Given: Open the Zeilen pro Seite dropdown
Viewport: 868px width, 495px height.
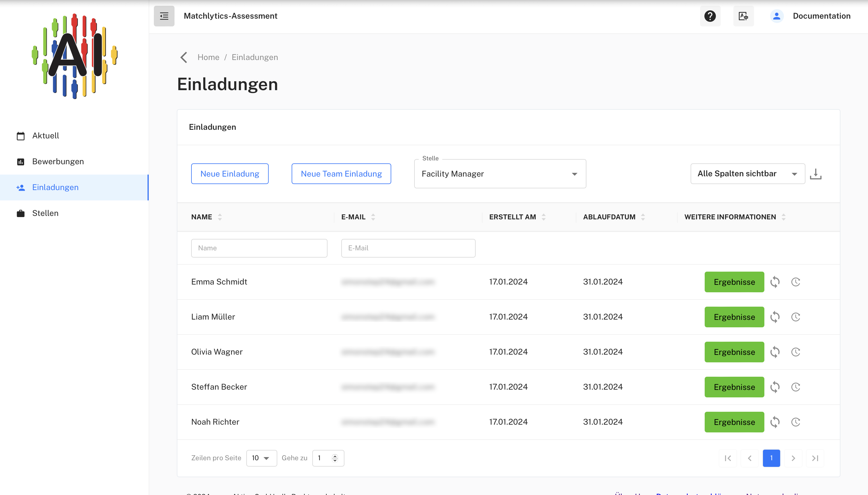Looking at the screenshot, I should 261,458.
